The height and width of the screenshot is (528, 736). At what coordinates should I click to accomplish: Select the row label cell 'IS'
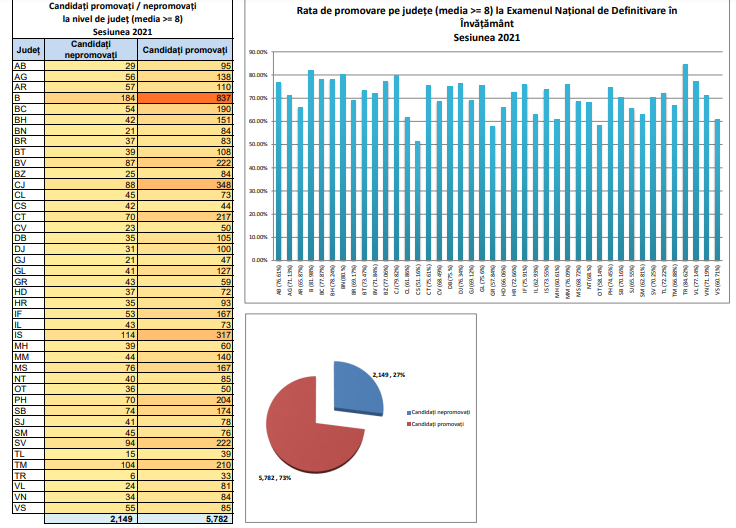tap(24, 335)
